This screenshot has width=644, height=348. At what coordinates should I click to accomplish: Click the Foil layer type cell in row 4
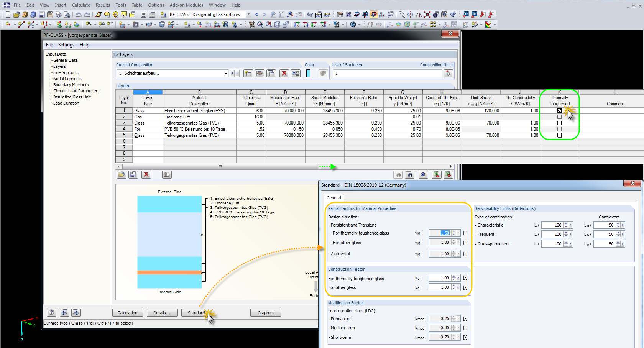[148, 129]
